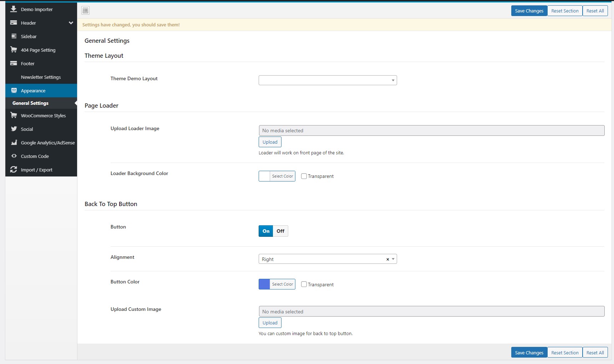
Task: Select General Settings submenu item
Action: [41, 103]
